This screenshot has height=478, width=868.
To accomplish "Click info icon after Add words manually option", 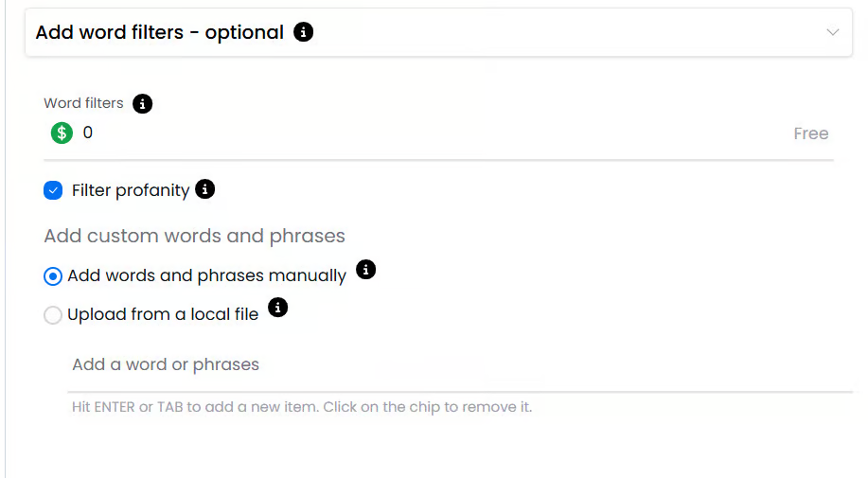I will pos(365,270).
